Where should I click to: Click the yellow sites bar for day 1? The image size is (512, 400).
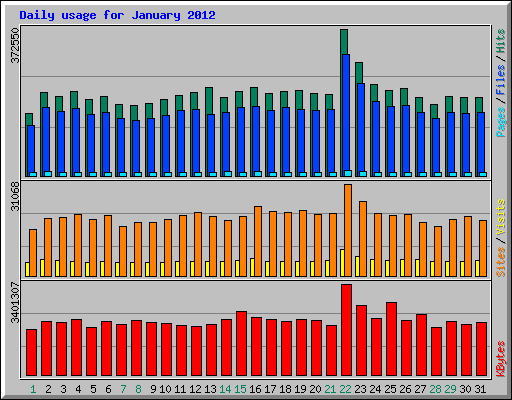coord(27,269)
